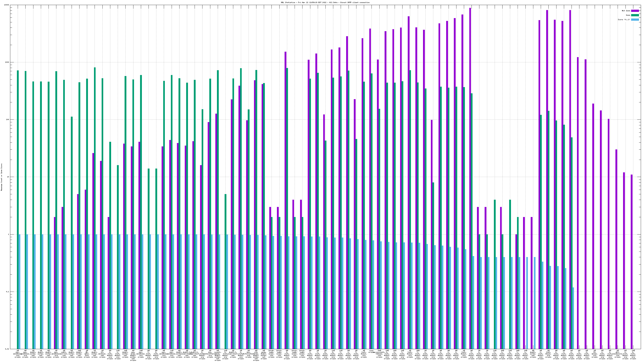Click the psbl.surriel.com x-axis label
Viewport: 644px width, 362px height.
[64, 354]
